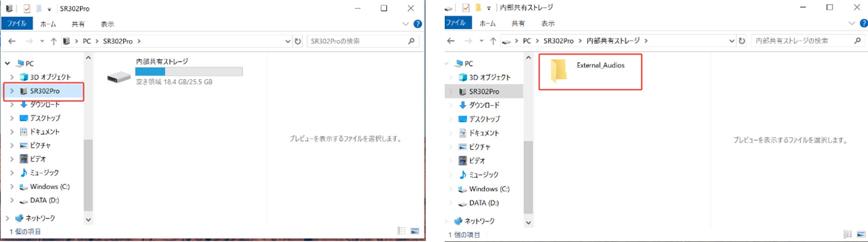Open 共有 tab in SR302Pro window

tap(78, 24)
